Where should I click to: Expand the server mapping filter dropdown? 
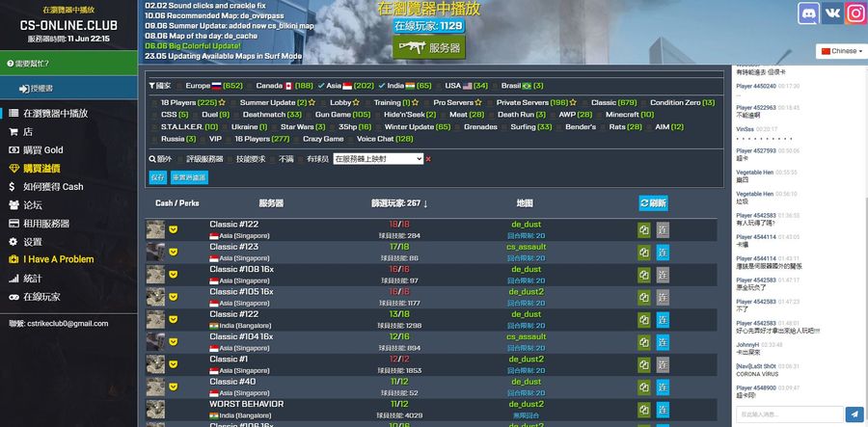pos(377,159)
